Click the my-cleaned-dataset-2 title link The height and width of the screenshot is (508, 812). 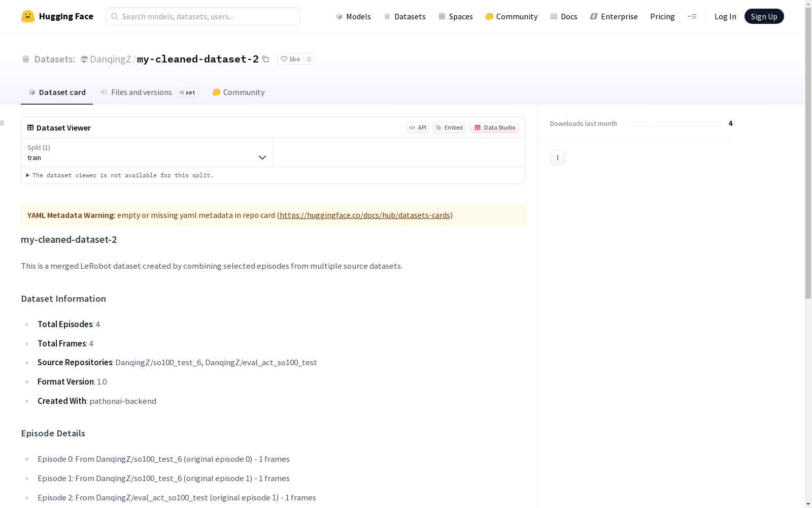click(x=198, y=59)
